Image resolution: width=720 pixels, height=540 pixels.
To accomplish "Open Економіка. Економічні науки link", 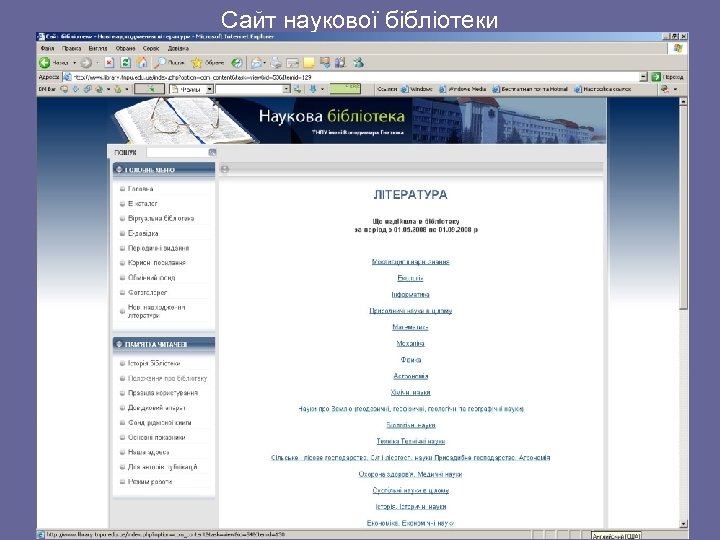I will pos(410,523).
